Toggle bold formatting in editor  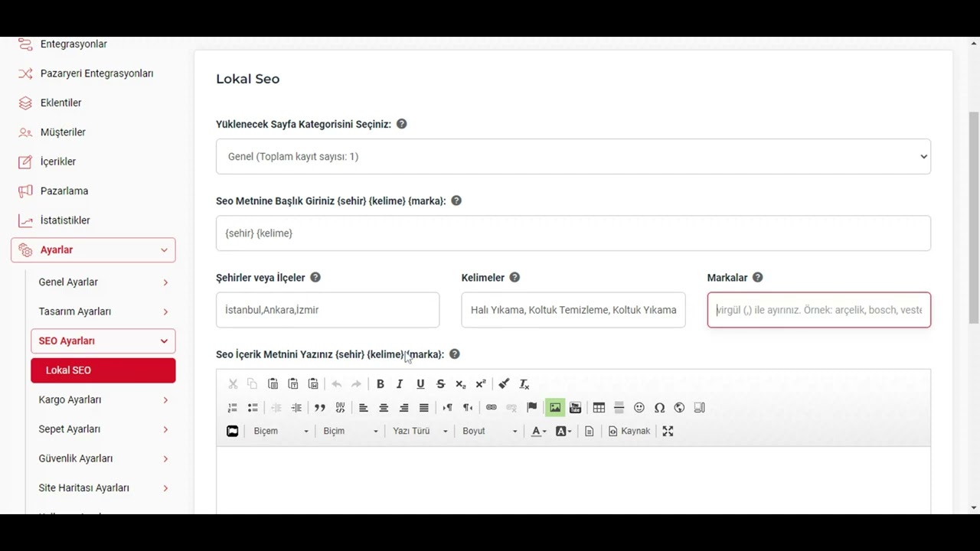[x=380, y=384]
